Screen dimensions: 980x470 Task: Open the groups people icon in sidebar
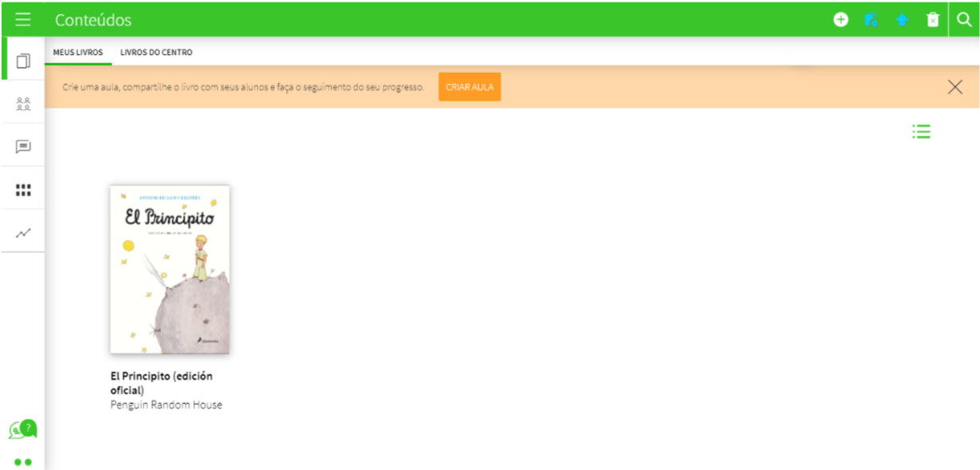(23, 104)
